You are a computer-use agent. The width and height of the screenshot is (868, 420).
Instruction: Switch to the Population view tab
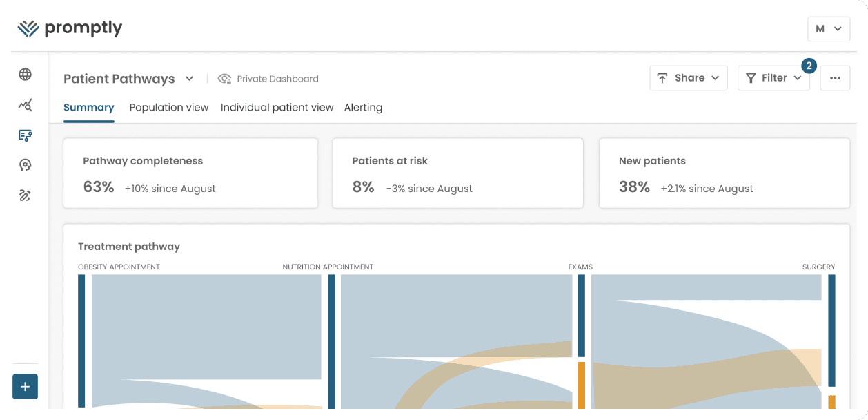click(169, 108)
